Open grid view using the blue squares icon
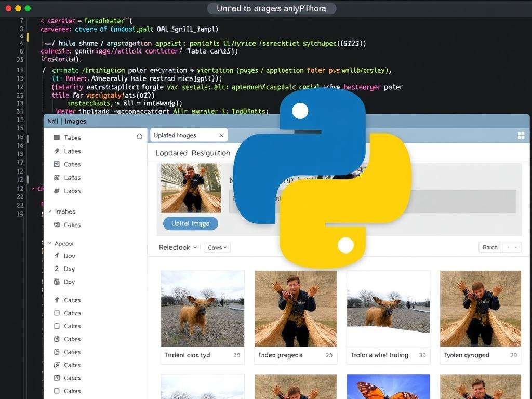532x399 pixels. click(x=521, y=134)
